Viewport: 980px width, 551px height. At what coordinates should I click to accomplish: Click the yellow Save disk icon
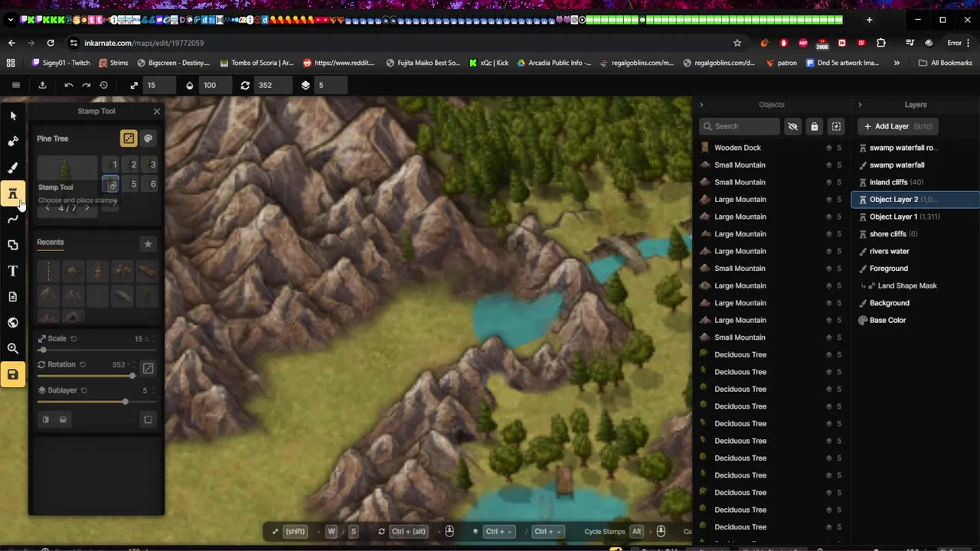(13, 374)
